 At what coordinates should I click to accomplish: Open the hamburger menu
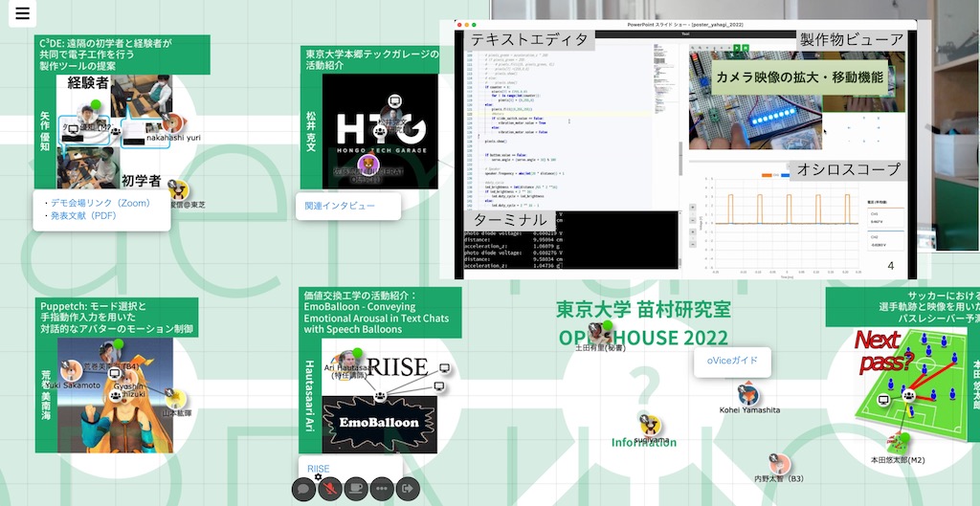22,13
